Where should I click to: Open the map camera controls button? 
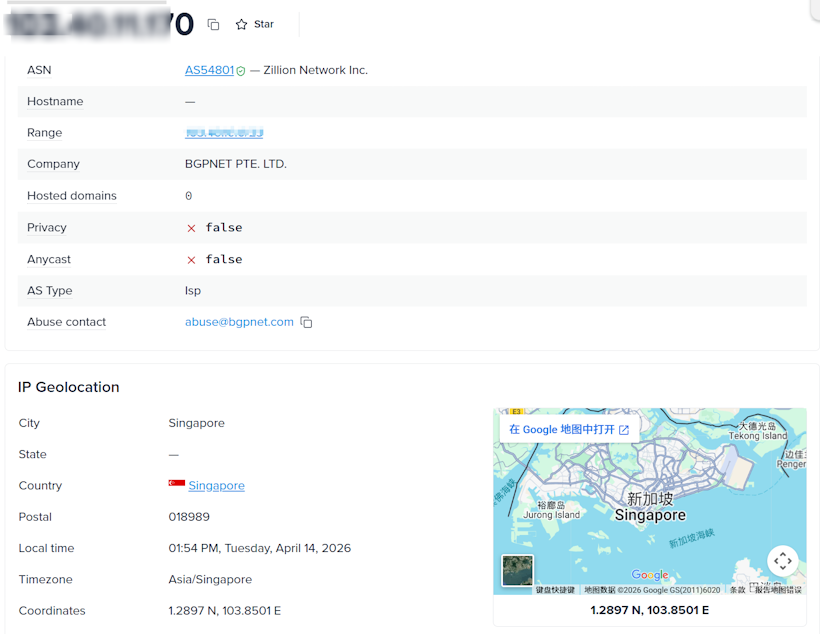(x=782, y=561)
